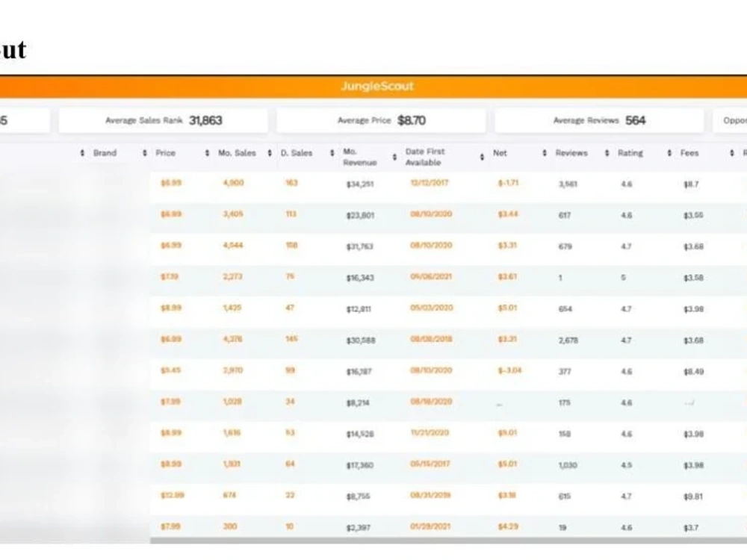Viewport: 747px width, 560px height.
Task: Click the $34,251 monthly revenue cell
Action: point(360,184)
